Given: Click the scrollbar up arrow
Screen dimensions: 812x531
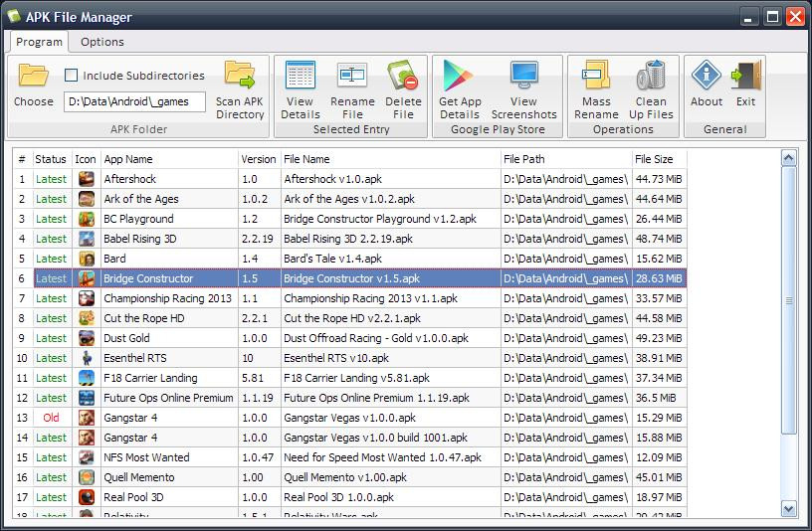Looking at the screenshot, I should (789, 158).
